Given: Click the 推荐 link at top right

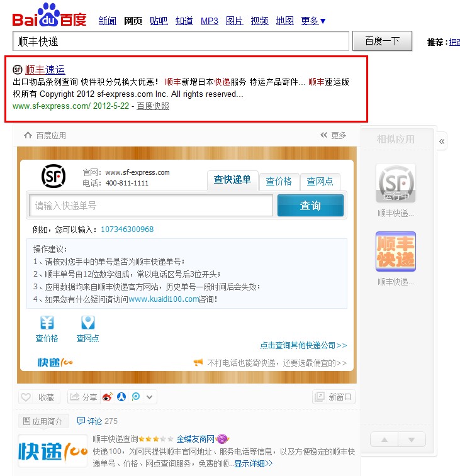Looking at the screenshot, I should tap(454, 42).
